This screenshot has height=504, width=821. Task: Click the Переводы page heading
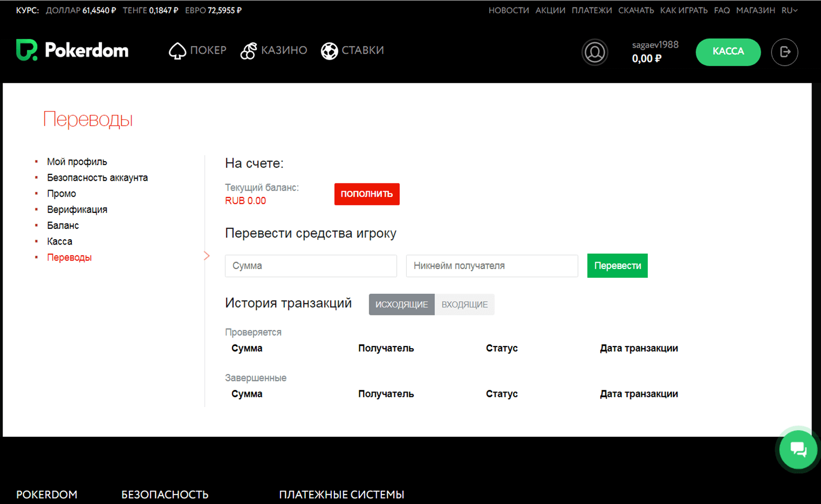click(88, 119)
